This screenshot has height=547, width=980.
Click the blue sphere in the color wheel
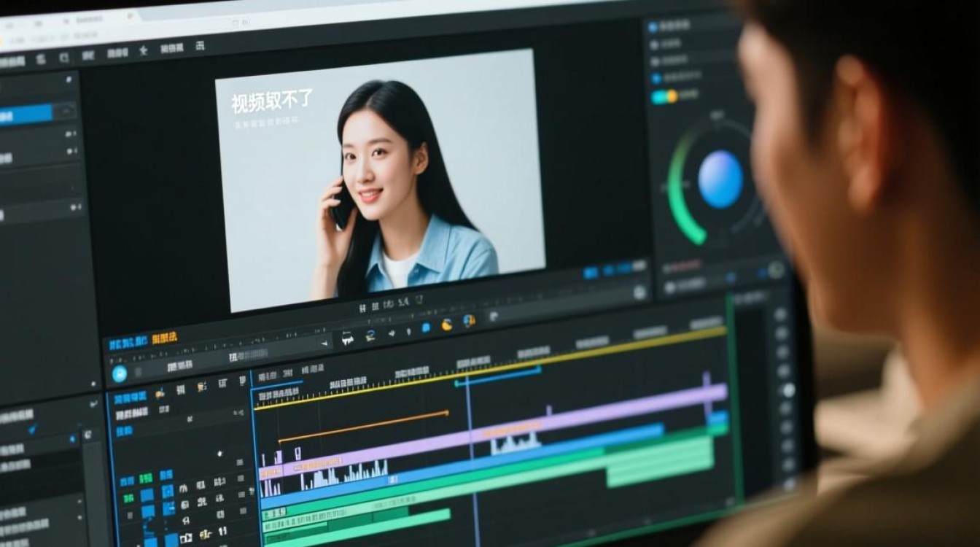pos(720,179)
